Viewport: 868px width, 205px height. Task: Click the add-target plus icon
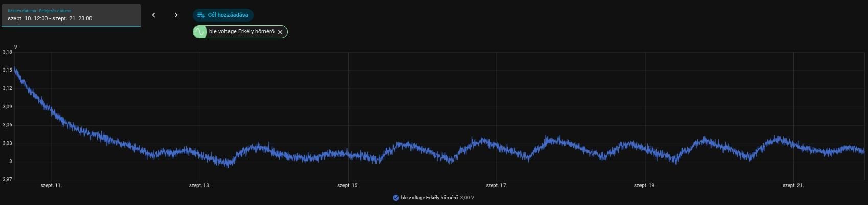coord(201,15)
